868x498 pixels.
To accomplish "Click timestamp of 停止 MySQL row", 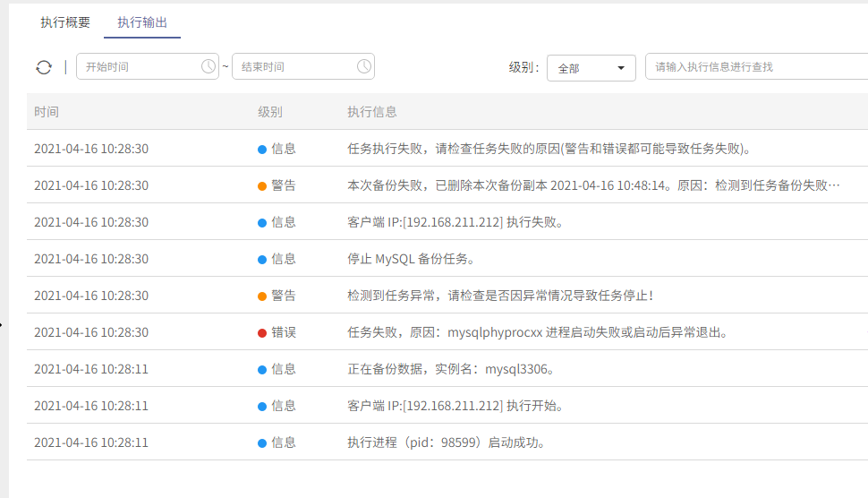I will 91,259.
